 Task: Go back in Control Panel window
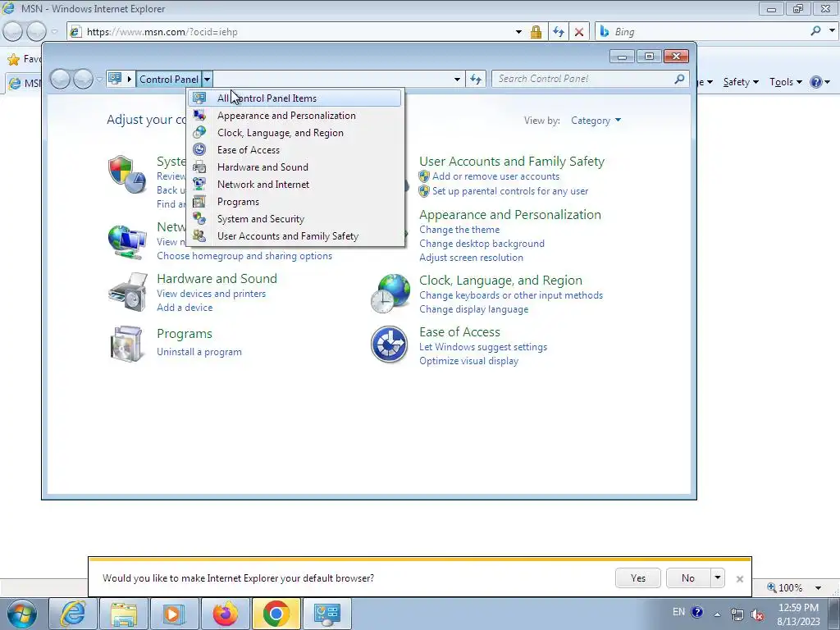tap(61, 80)
